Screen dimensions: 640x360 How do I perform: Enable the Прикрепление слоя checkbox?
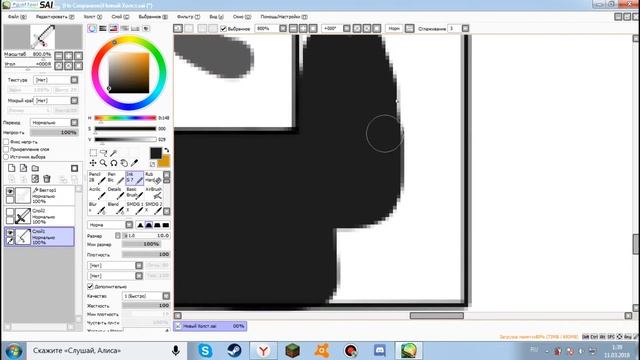click(6, 149)
